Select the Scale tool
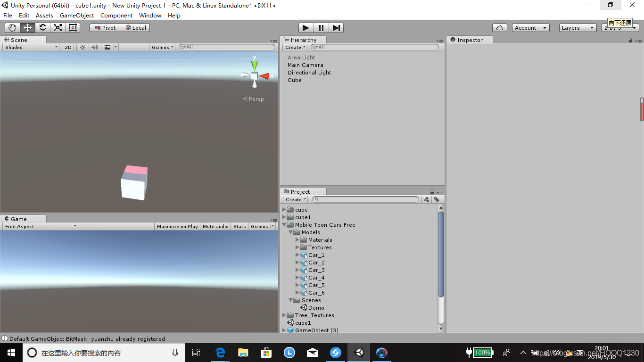The height and width of the screenshot is (362, 644). [x=58, y=28]
